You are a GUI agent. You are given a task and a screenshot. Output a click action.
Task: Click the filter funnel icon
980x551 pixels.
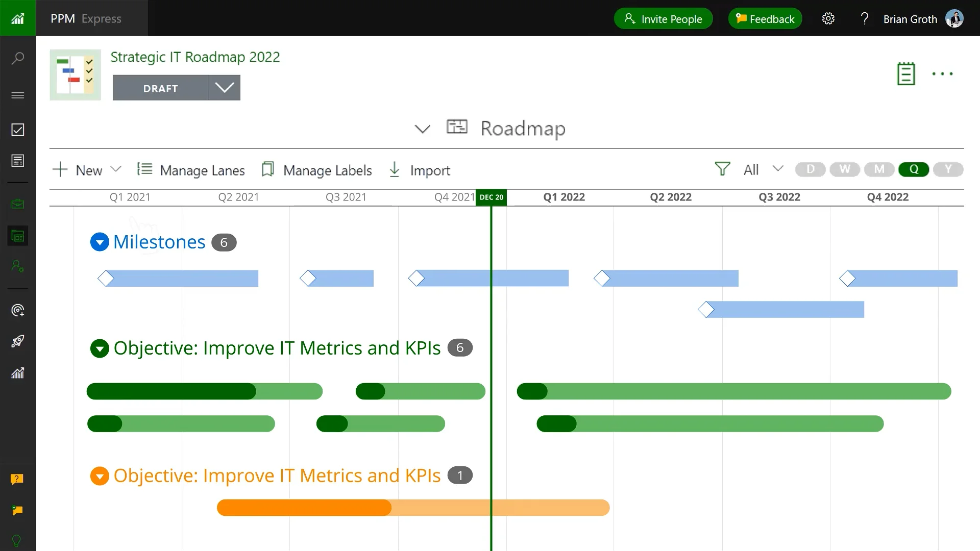(x=722, y=169)
